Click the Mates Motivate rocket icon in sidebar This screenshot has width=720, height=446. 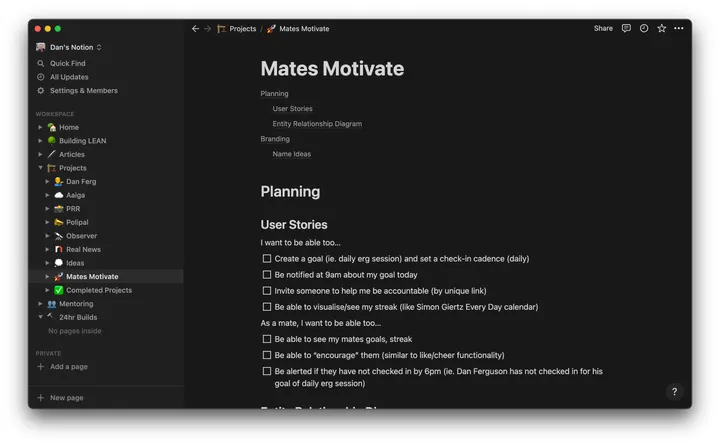point(58,277)
